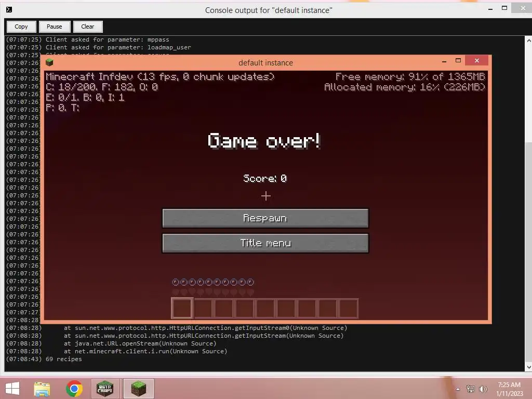532x399 pixels.
Task: Switch to the Betacraft launcher taskbar icon
Action: [x=105, y=389]
